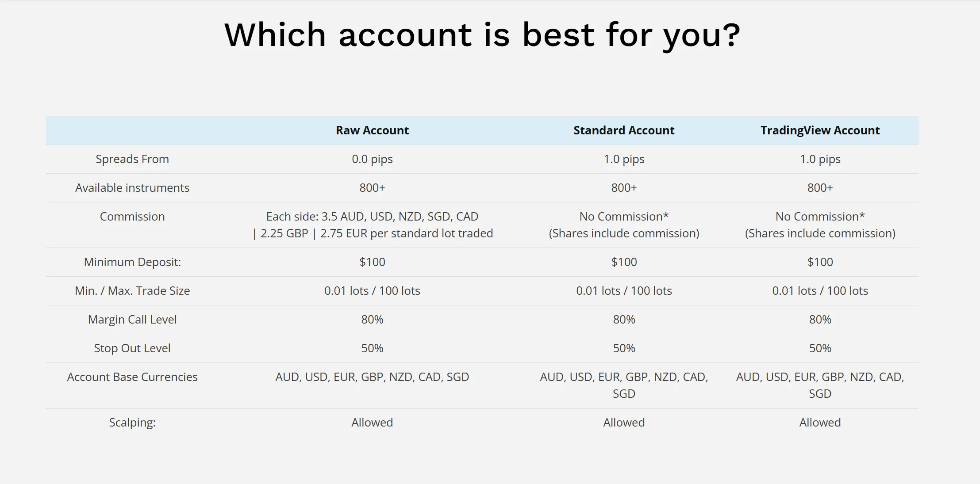Click the TradingView Account '1.0 pips' value

pos(820,159)
